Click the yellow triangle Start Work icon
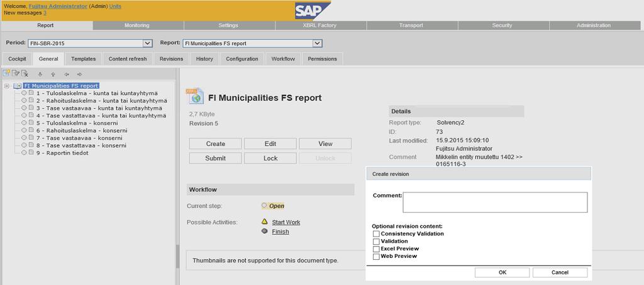The image size is (644, 285). click(x=265, y=221)
